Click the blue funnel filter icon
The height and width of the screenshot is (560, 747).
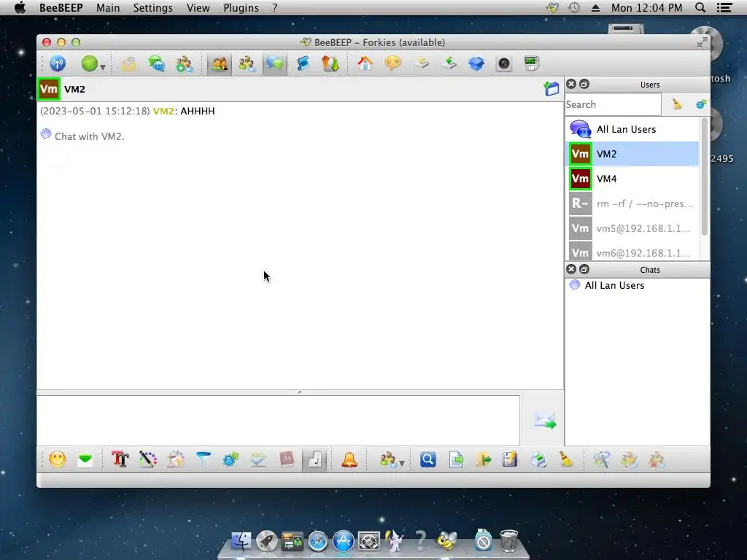pos(203,459)
